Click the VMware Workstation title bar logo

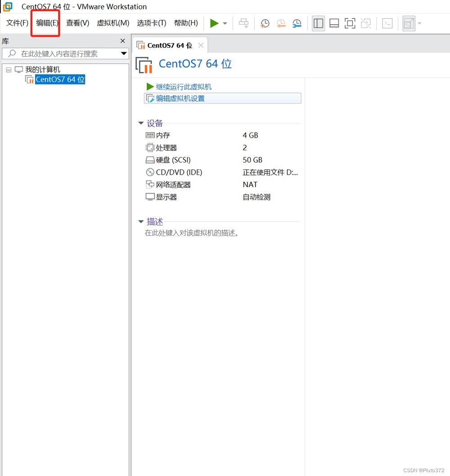point(8,7)
